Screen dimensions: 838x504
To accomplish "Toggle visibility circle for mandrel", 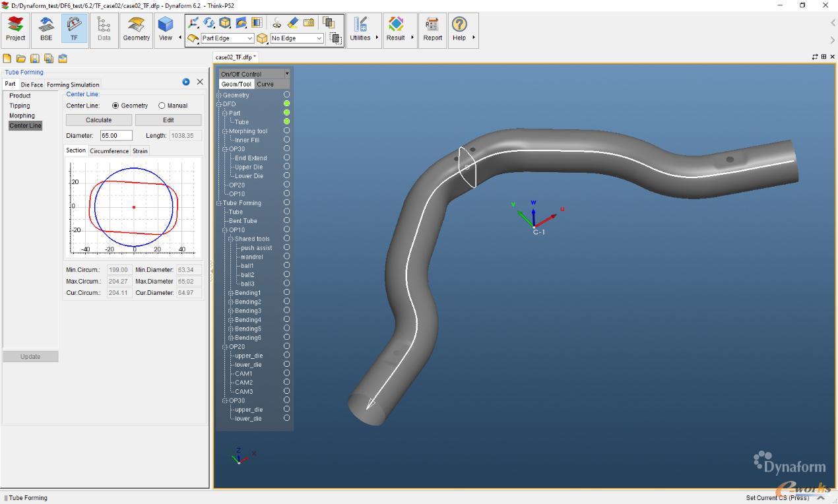I will [x=286, y=257].
